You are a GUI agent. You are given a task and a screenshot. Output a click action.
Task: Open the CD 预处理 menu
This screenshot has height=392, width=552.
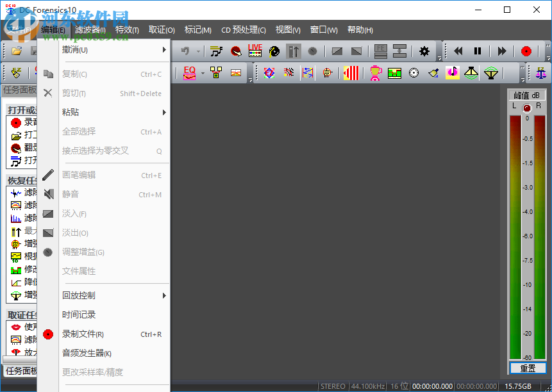[243, 30]
